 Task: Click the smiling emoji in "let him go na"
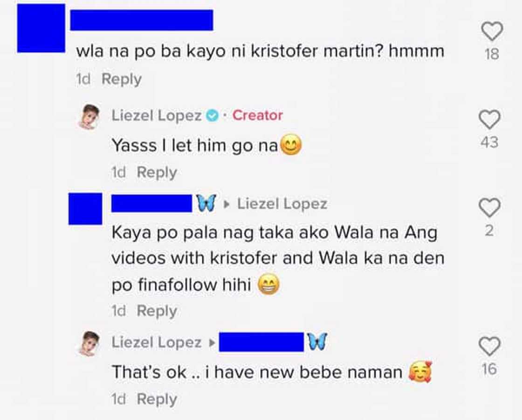pos(291,145)
